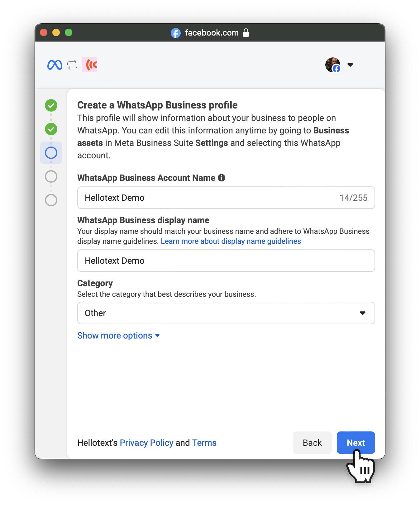Click the info icon beside Account Name
420x505 pixels.
tap(222, 178)
